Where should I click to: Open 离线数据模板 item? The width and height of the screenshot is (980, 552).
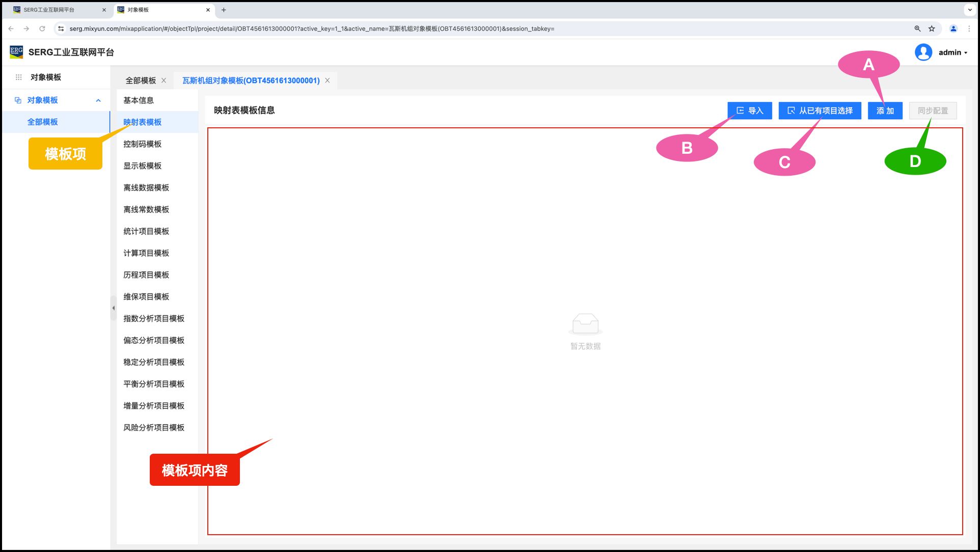[146, 188]
